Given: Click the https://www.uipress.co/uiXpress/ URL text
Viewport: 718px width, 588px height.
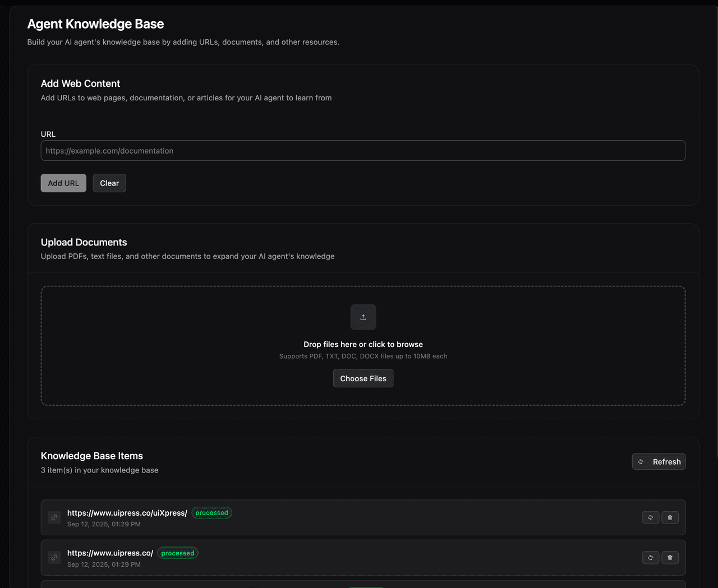Looking at the screenshot, I should [127, 513].
